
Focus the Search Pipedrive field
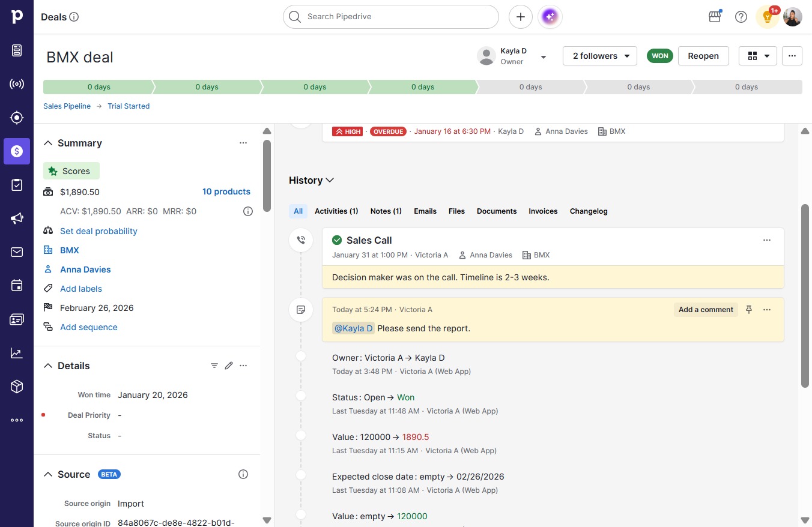click(391, 17)
